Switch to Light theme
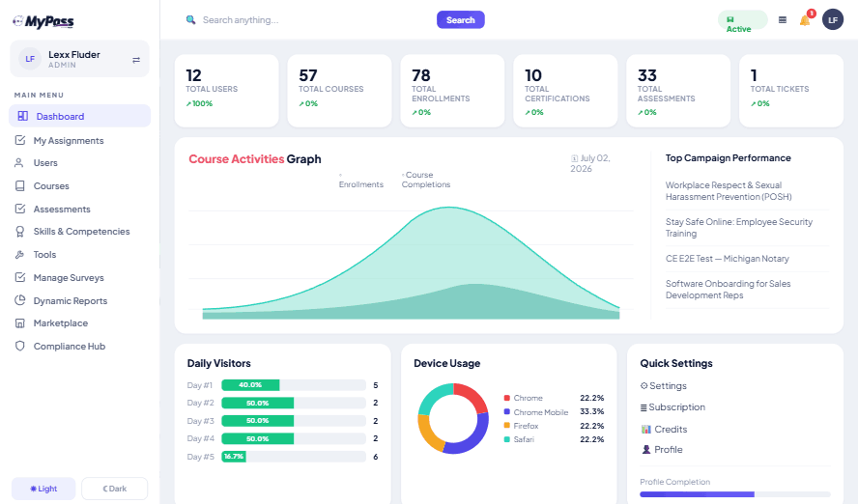 click(x=43, y=489)
